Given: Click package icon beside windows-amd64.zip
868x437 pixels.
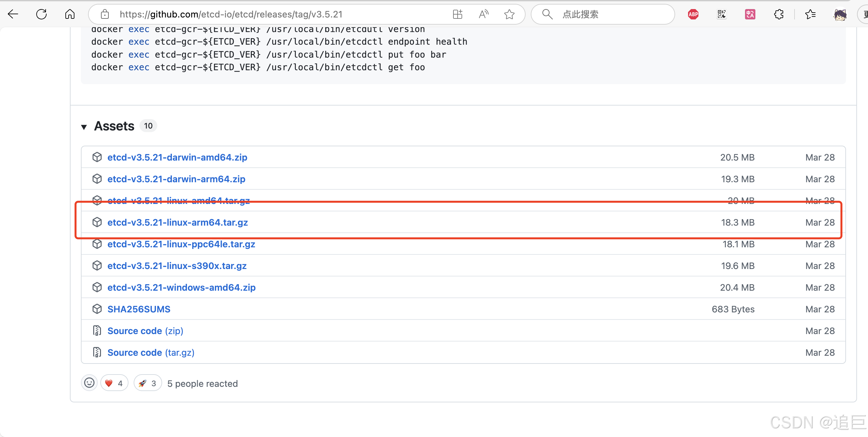Looking at the screenshot, I should [x=97, y=287].
